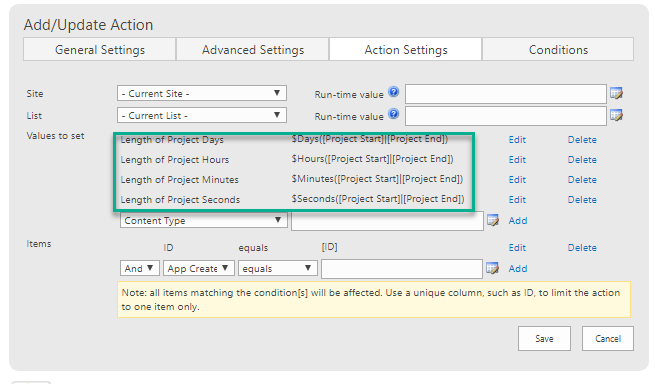This screenshot has height=384, width=655.
Task: Delete the ID equals [ID] item condition
Action: tap(582, 248)
